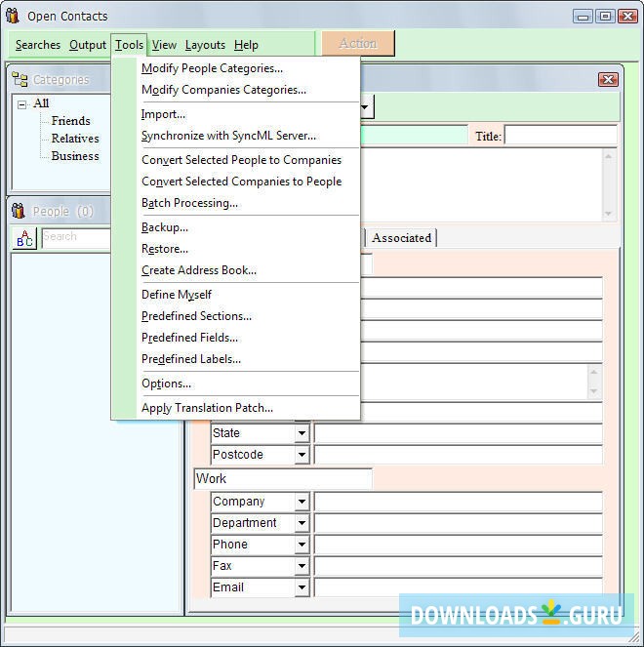Open Predefined Fields
The width and height of the screenshot is (644, 647).
coord(248,338)
